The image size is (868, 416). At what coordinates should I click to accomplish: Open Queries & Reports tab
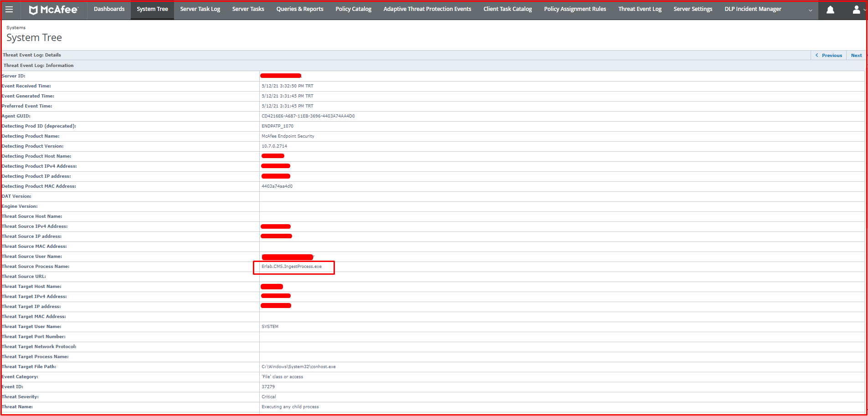pos(300,9)
